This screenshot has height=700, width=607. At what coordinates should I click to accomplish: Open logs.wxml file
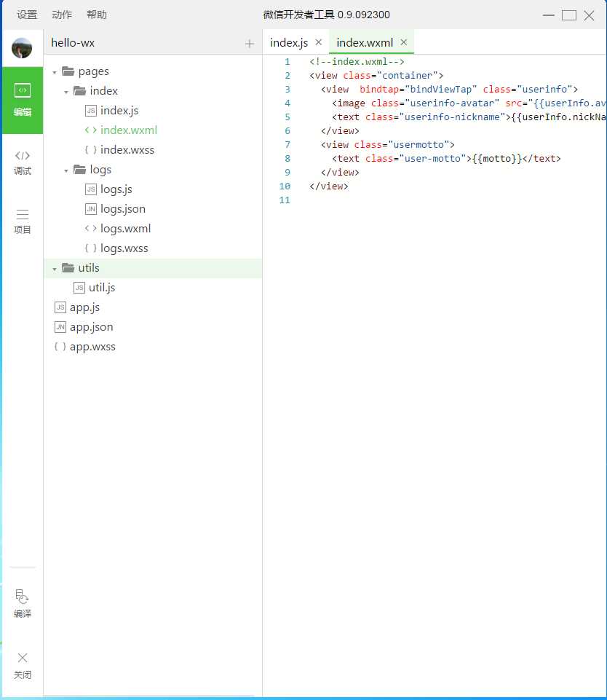(126, 229)
